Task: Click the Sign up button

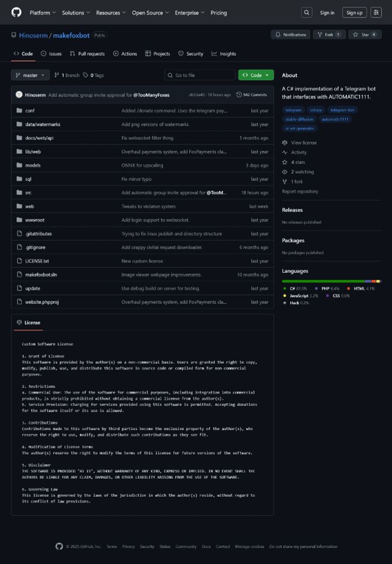Action: pos(355,12)
